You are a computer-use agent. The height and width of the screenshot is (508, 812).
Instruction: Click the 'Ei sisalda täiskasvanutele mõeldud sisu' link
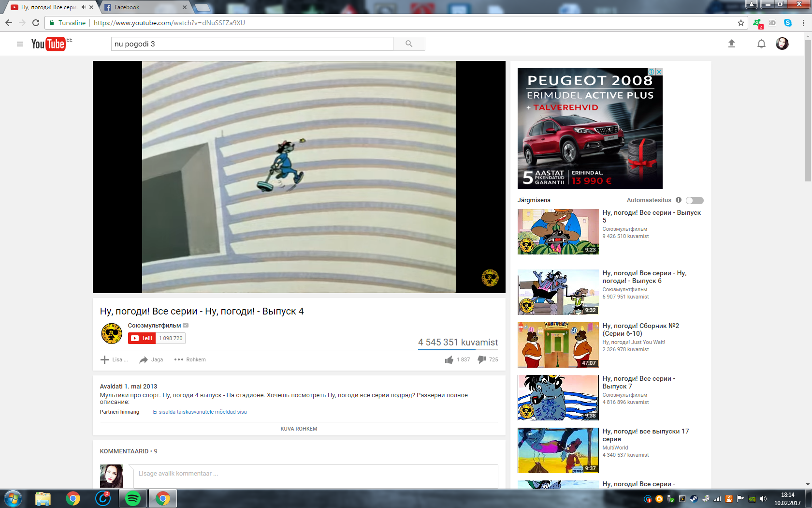[x=200, y=412]
